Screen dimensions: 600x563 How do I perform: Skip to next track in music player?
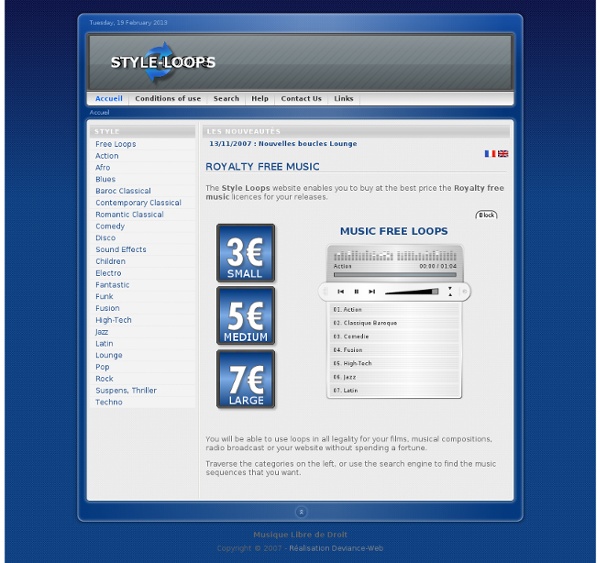(x=372, y=292)
